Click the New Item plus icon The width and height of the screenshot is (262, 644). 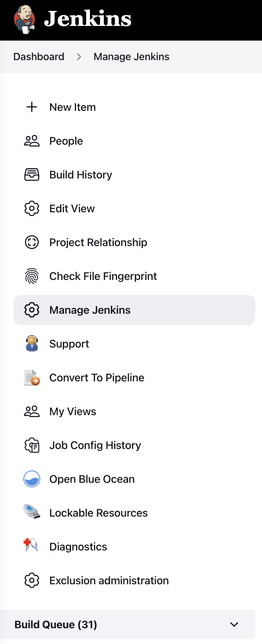pyautogui.click(x=32, y=107)
